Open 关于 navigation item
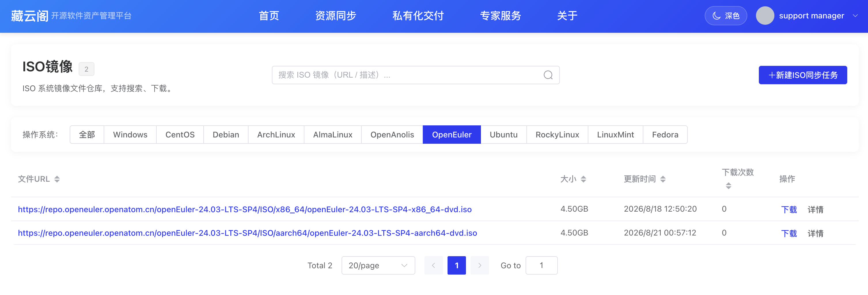This screenshot has height=295, width=868. coord(567,16)
